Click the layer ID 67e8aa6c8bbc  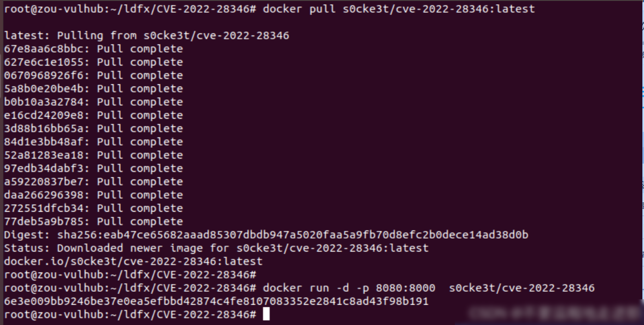pos(46,49)
